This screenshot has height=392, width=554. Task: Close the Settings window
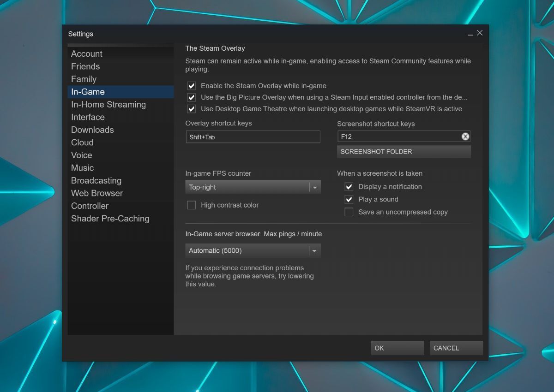480,33
